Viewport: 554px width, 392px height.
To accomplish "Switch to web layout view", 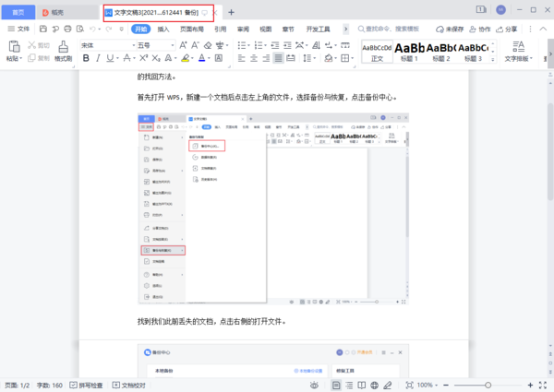I will pyautogui.click(x=375, y=386).
